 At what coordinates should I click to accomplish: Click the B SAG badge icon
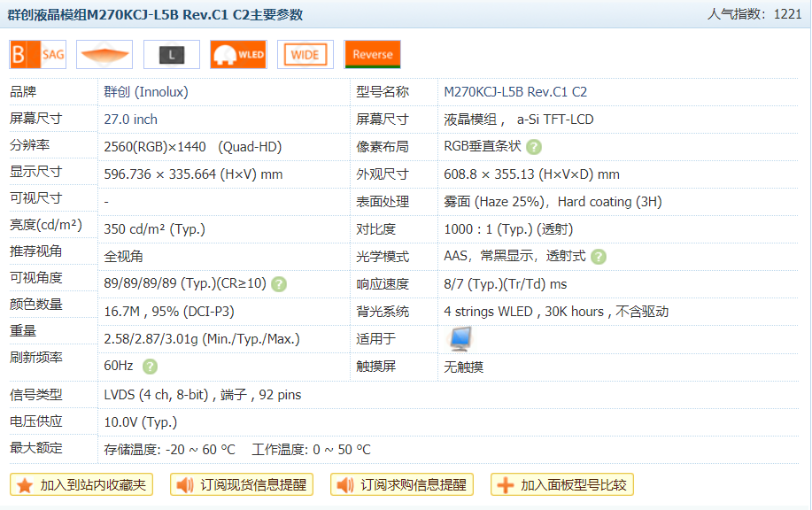(x=38, y=54)
